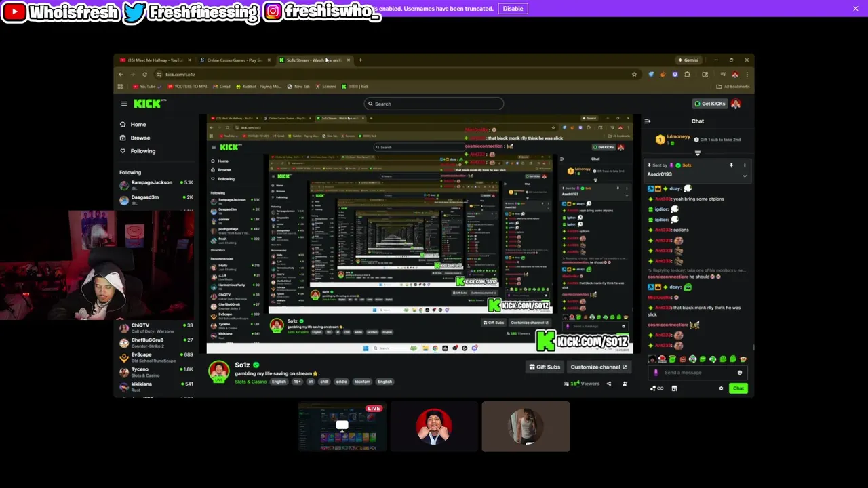The height and width of the screenshot is (488, 868).
Task: Open outer Slots & Casino category link
Action: (251, 382)
